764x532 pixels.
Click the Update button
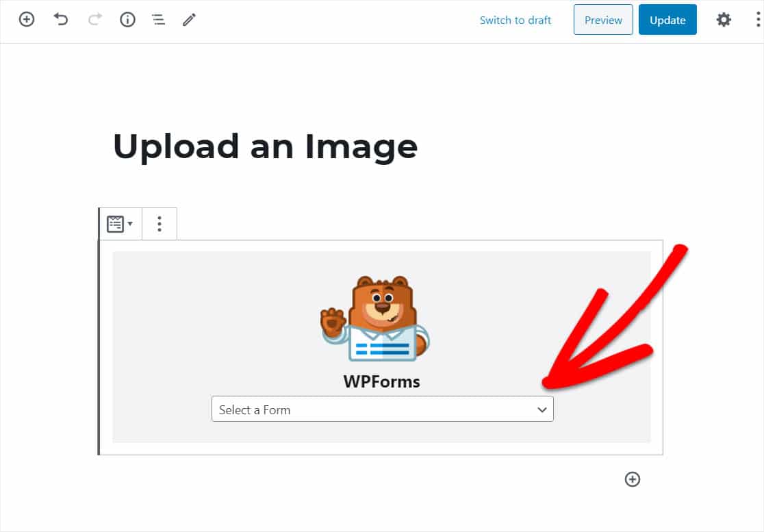click(667, 20)
